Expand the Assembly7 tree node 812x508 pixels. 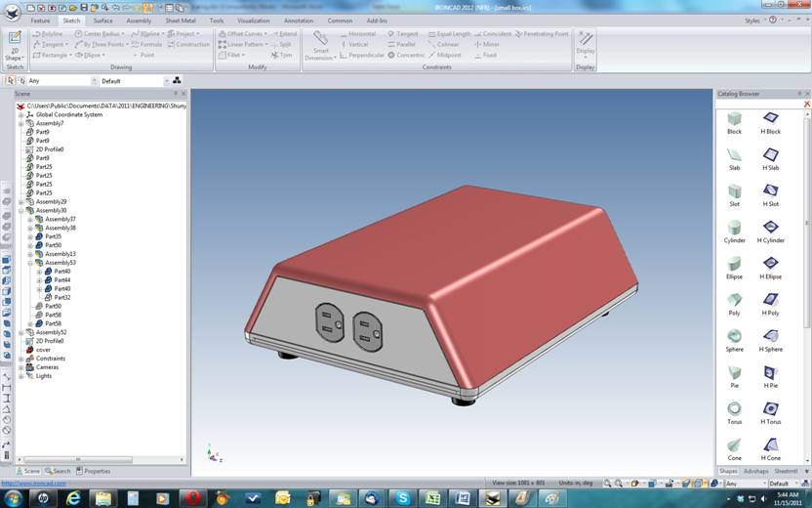[20, 124]
